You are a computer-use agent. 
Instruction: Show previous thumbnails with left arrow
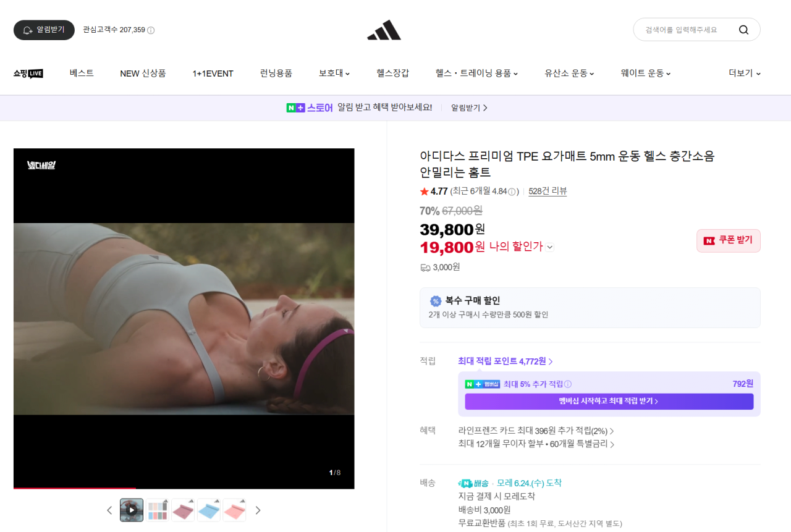tap(109, 510)
